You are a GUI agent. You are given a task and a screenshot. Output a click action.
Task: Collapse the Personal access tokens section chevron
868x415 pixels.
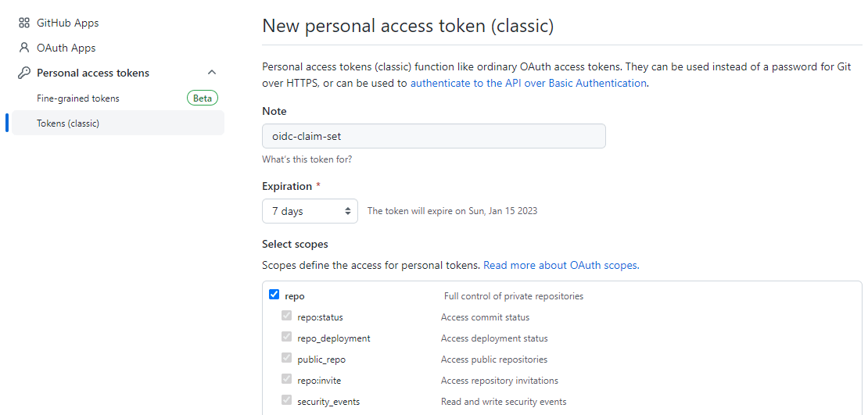[x=211, y=73]
